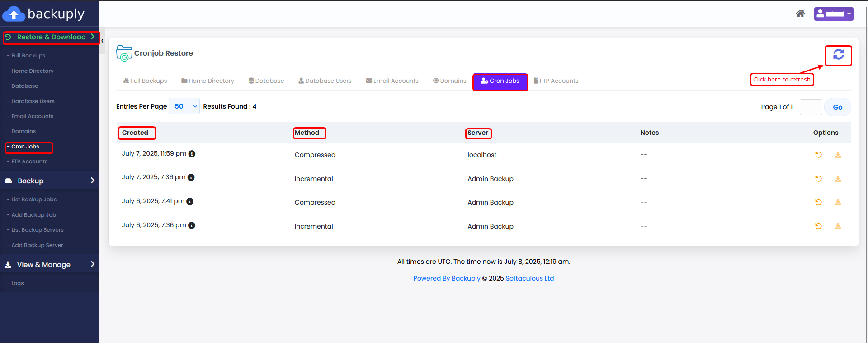
Task: Show info for July 7 11:59 pm backup
Action: point(192,154)
